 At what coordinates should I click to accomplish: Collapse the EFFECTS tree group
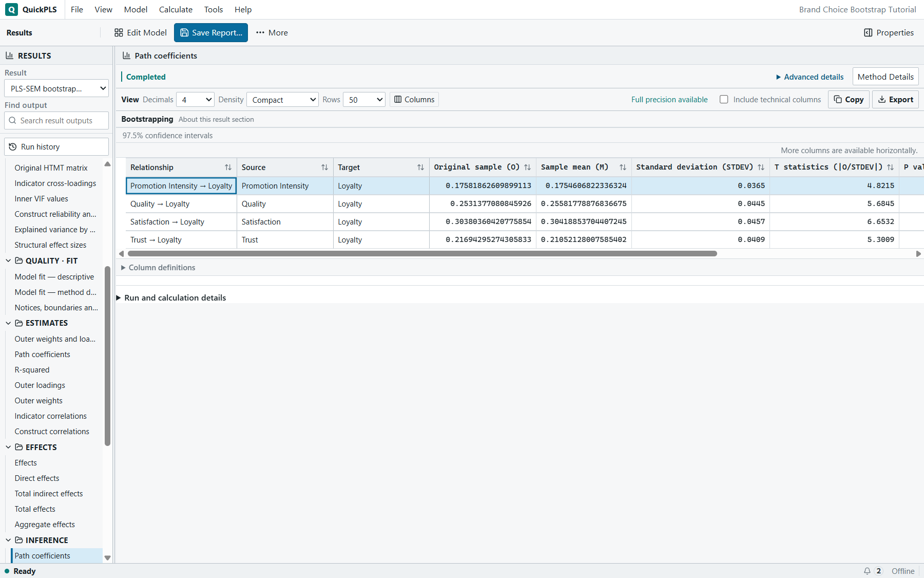click(8, 447)
